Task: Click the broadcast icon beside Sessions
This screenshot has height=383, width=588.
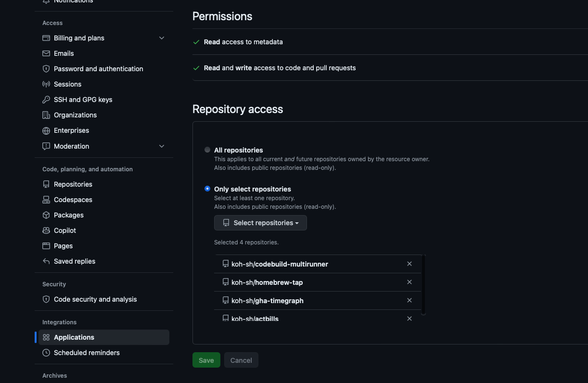Action: pos(46,84)
